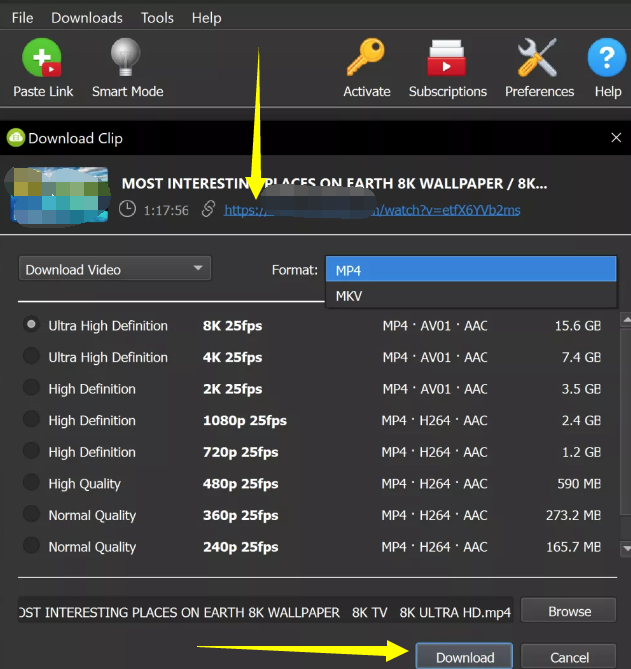Open the Downloads menu
This screenshot has height=669, width=631.
87,18
